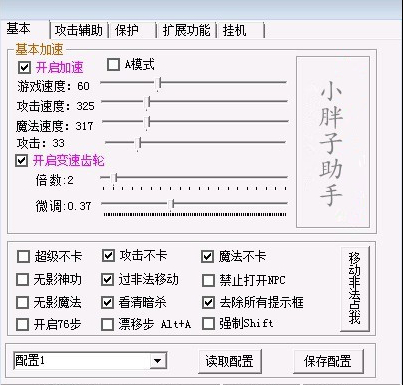404x385 pixels.
Task: Uncheck the 攻击不卡 checkbox
Action: (x=108, y=256)
